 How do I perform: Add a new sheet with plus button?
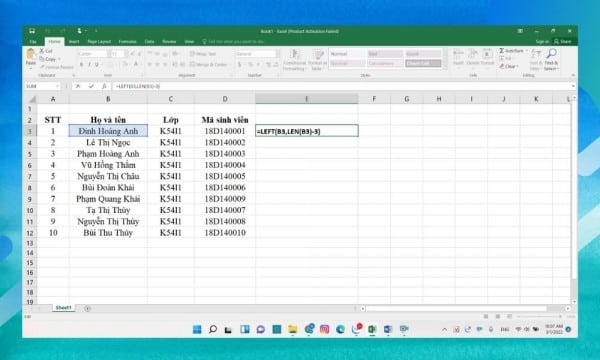tap(88, 309)
